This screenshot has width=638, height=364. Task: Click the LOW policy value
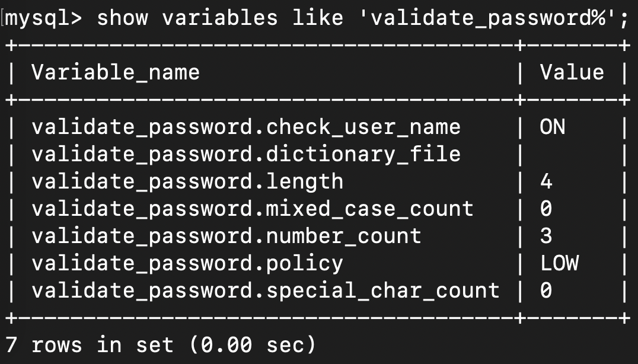(x=559, y=264)
